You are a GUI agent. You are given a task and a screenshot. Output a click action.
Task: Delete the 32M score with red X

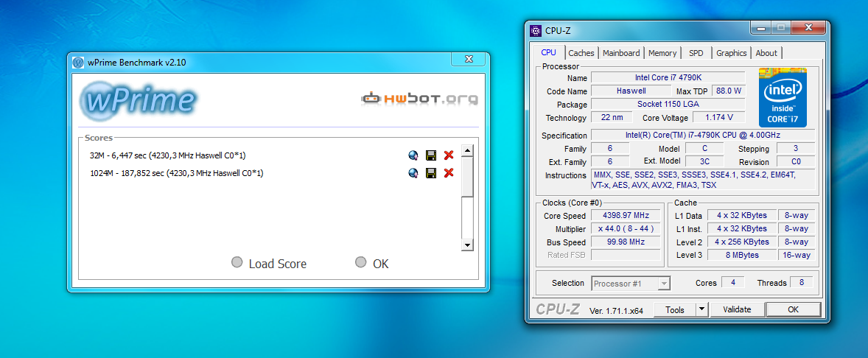point(449,155)
